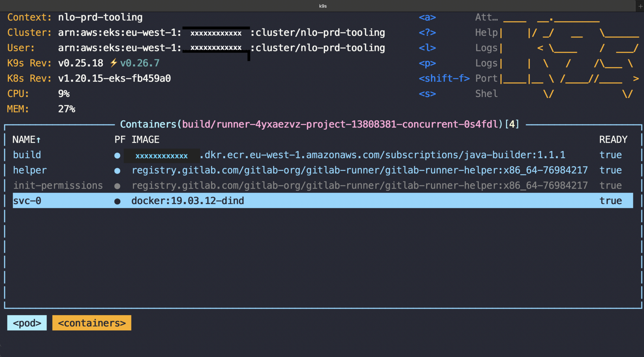
Task: Click the <shift-f> Port Forward shortcut
Action: (x=444, y=78)
